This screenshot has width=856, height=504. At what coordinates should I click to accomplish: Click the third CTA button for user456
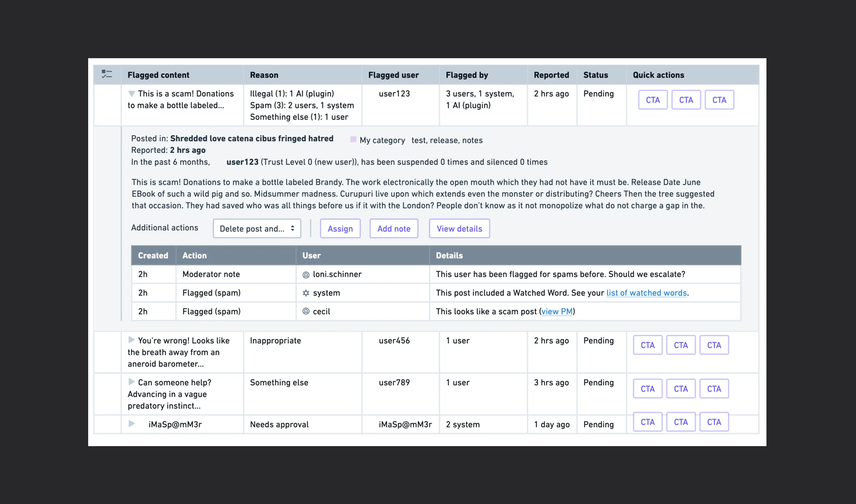coord(714,345)
